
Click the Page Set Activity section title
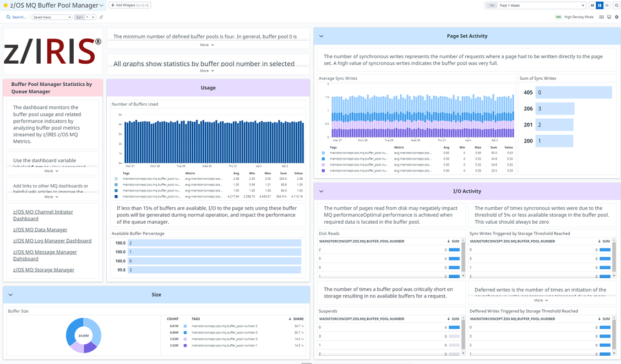[x=467, y=36]
